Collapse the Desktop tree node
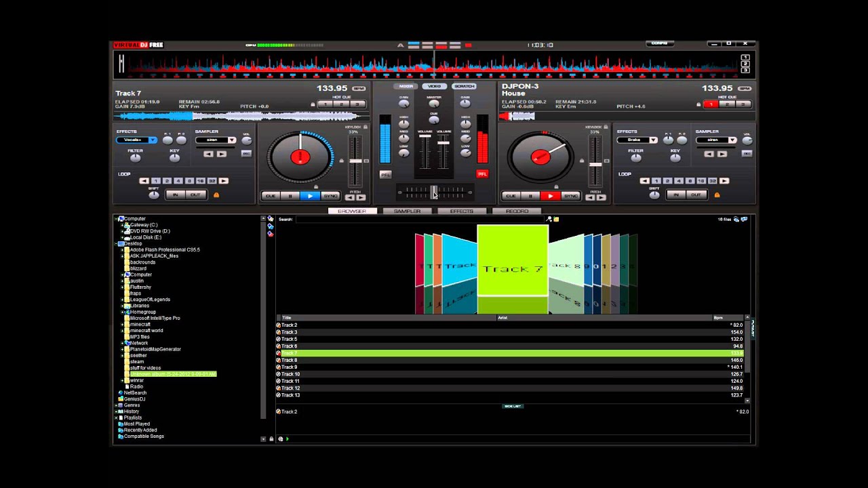The image size is (868, 488). coord(117,243)
